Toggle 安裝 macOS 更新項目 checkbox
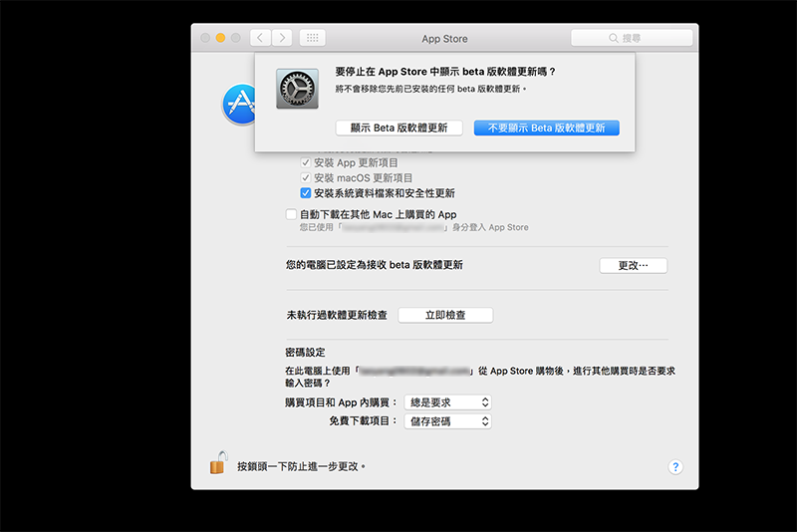 pos(306,178)
